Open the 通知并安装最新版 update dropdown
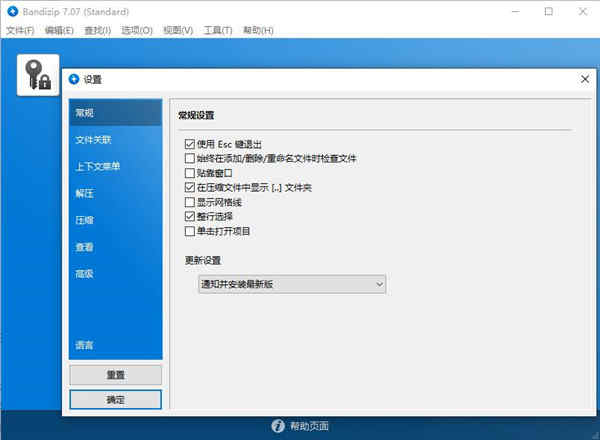Image resolution: width=600 pixels, height=440 pixels. pos(292,284)
